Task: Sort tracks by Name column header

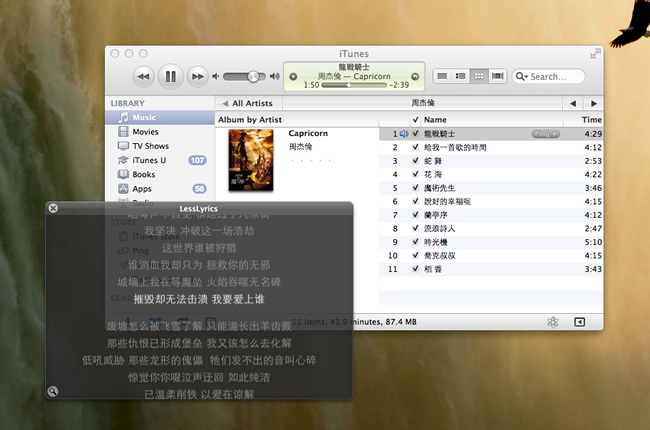Action: [x=492, y=120]
